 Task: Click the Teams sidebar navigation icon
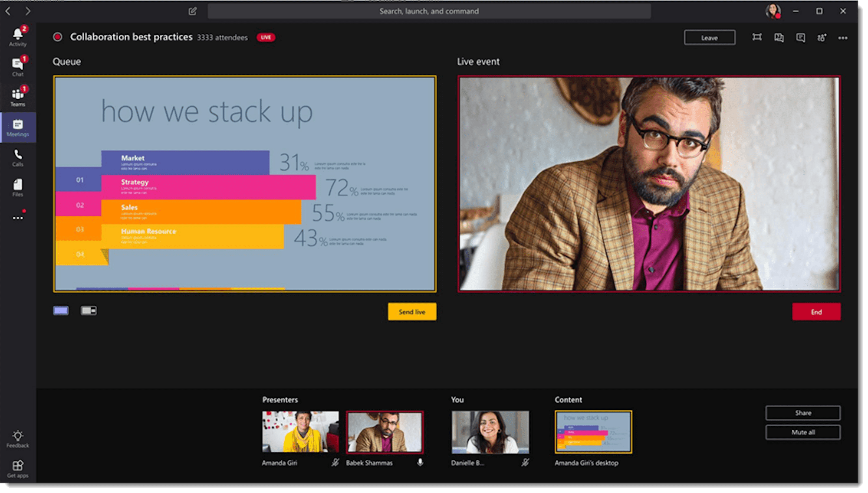click(16, 96)
